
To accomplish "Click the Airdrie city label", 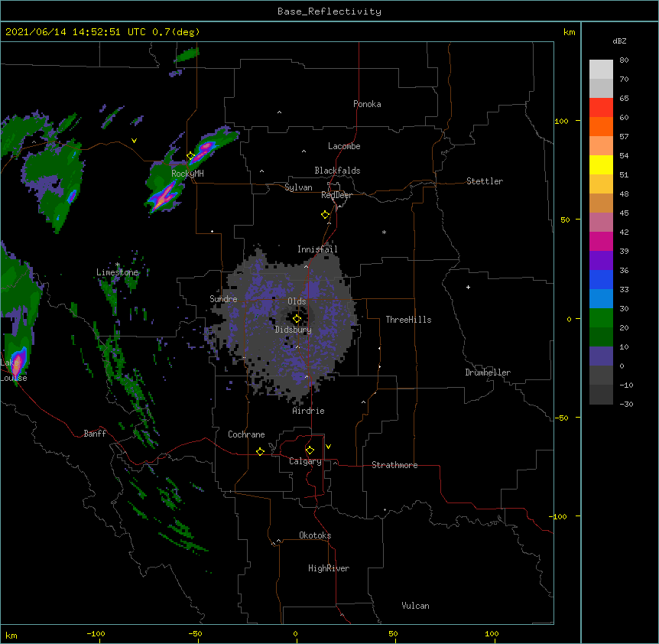I will [x=309, y=411].
